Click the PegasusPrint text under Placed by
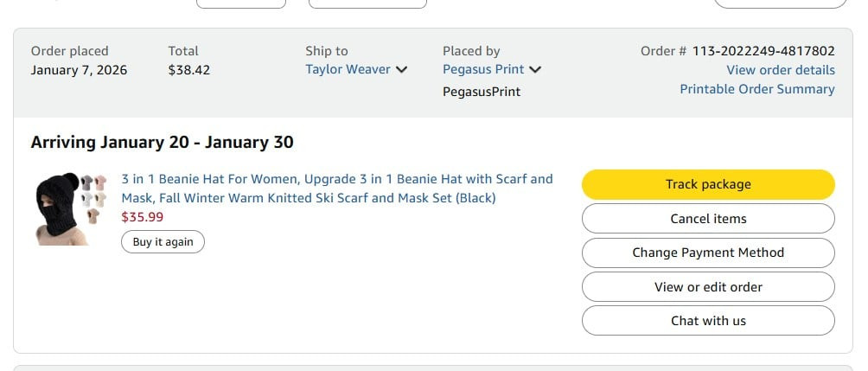This screenshot has height=371, width=868. tap(481, 92)
